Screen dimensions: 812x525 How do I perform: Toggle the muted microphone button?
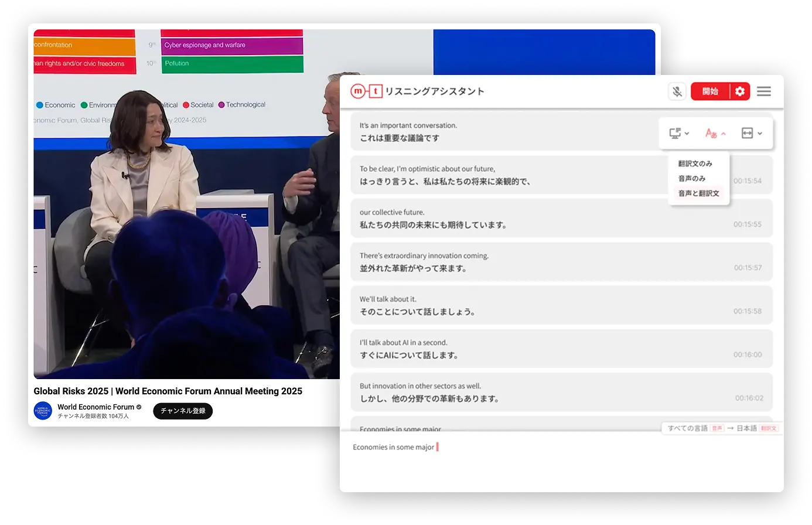677,91
